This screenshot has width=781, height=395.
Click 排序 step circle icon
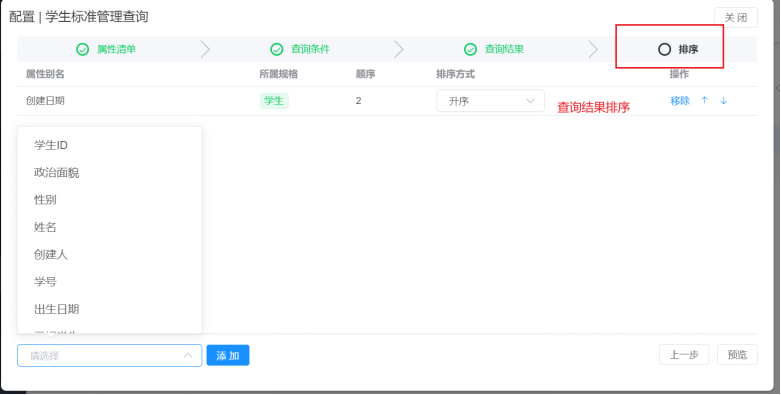pyautogui.click(x=664, y=49)
